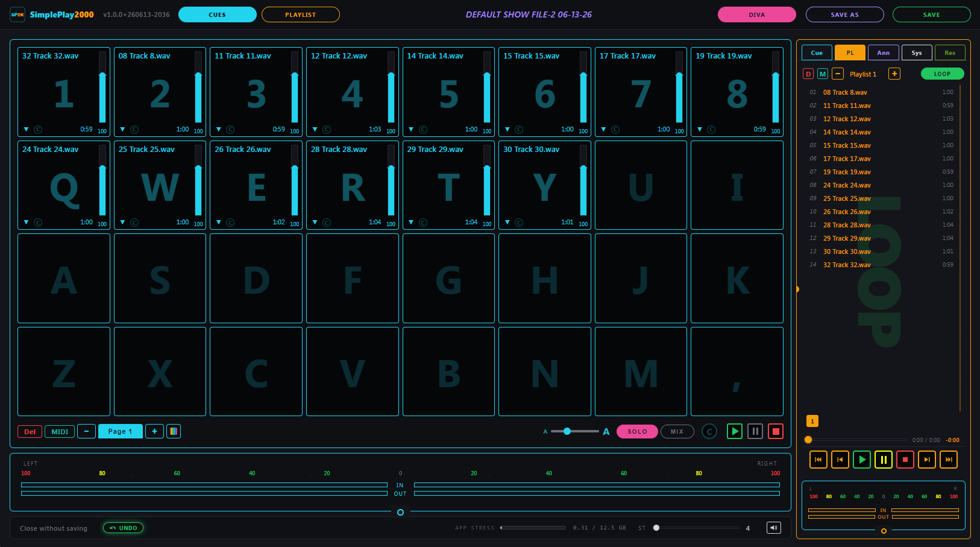Expand options arrow on cue pad 7
The width and height of the screenshot is (980, 547).
pyautogui.click(x=603, y=130)
